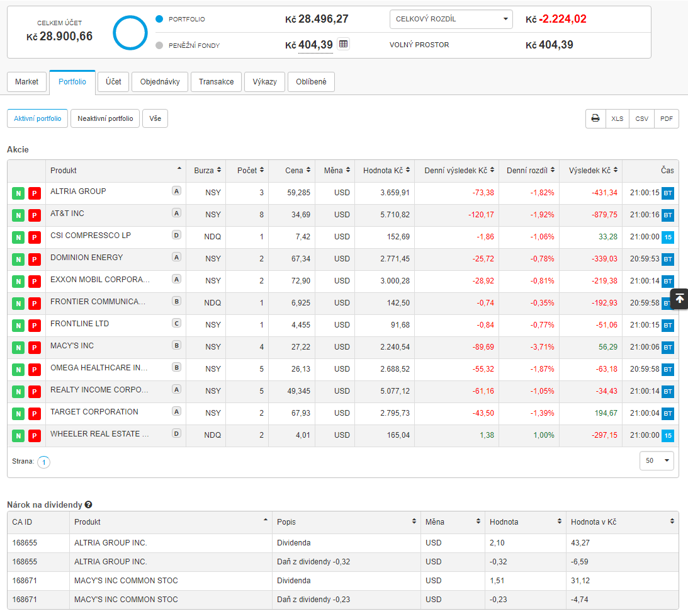Sort positions by the Produkt column
Screen dimensions: 688x616
click(116, 170)
